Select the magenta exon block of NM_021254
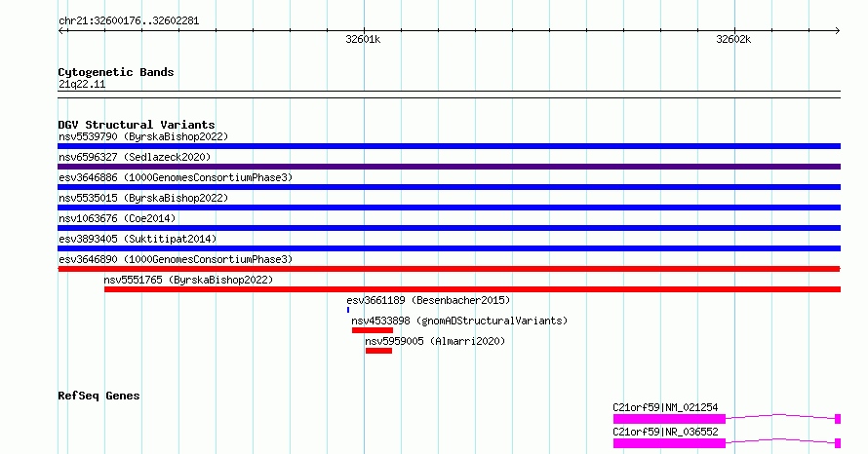This screenshot has height=454, width=868. click(x=669, y=419)
